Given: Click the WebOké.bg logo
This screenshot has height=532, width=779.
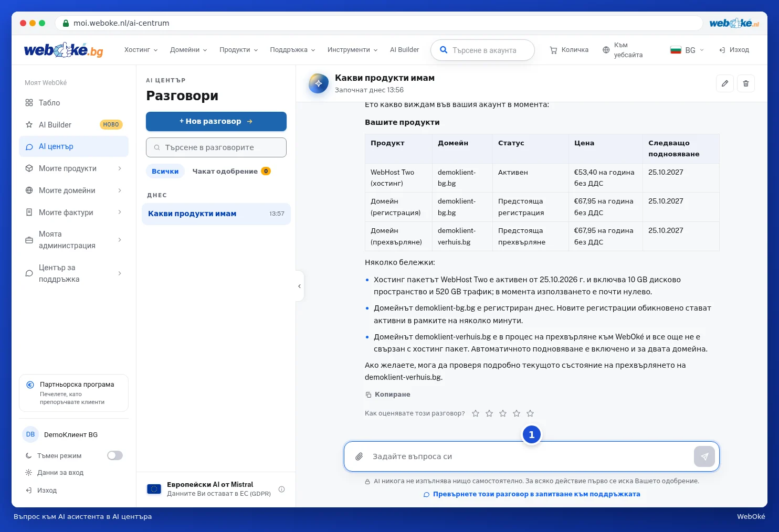Looking at the screenshot, I should click(x=64, y=50).
